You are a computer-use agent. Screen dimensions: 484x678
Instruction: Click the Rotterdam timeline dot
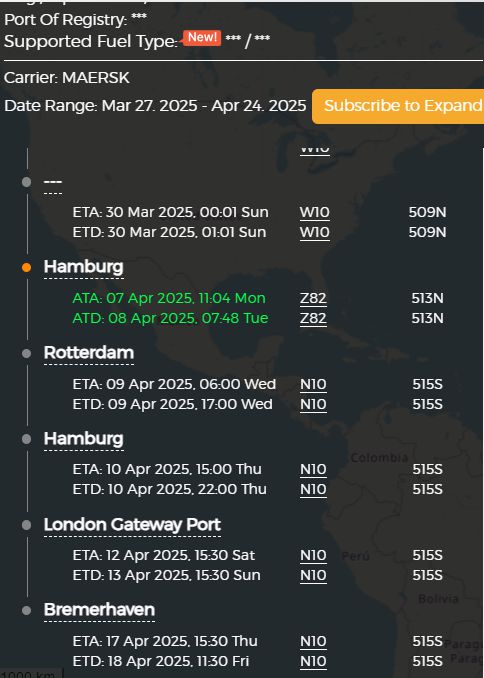pos(26,353)
